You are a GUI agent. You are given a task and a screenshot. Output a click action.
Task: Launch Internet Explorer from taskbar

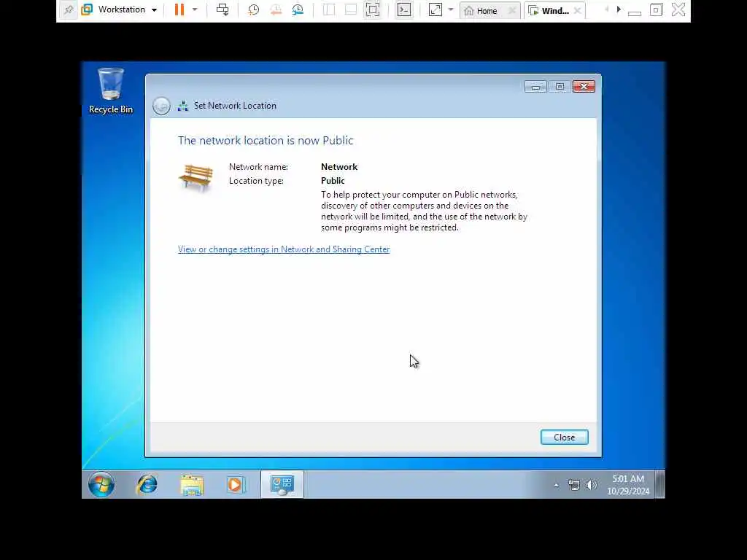[147, 484]
